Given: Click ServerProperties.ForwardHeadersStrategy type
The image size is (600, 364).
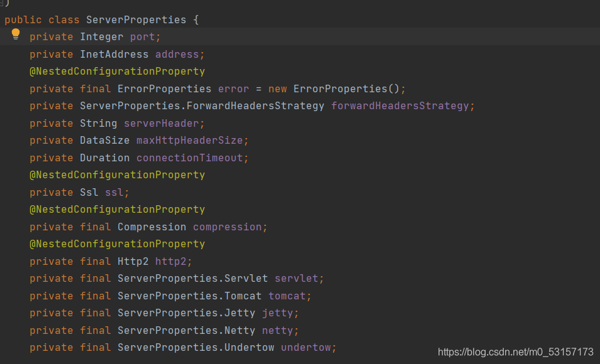Looking at the screenshot, I should (202, 106).
